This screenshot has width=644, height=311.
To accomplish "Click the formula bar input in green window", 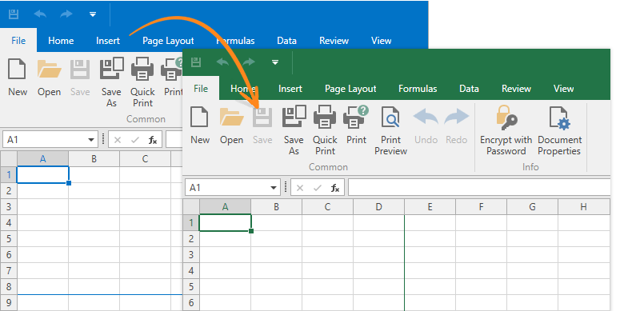I will click(x=479, y=188).
